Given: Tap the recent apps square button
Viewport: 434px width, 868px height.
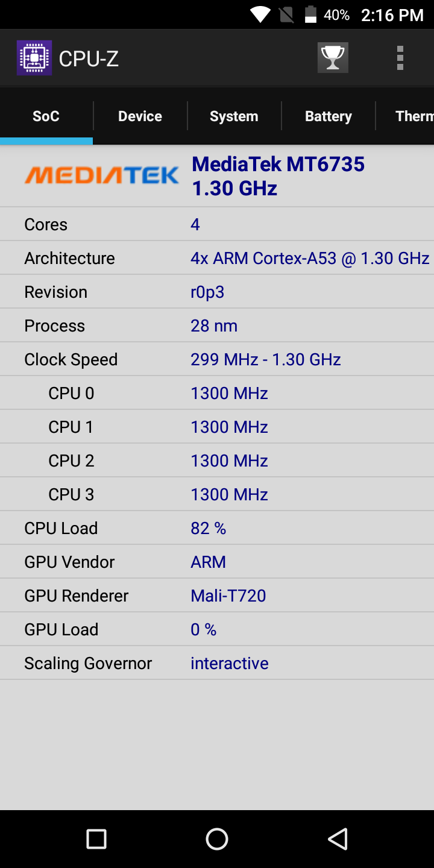Looking at the screenshot, I should 96,838.
